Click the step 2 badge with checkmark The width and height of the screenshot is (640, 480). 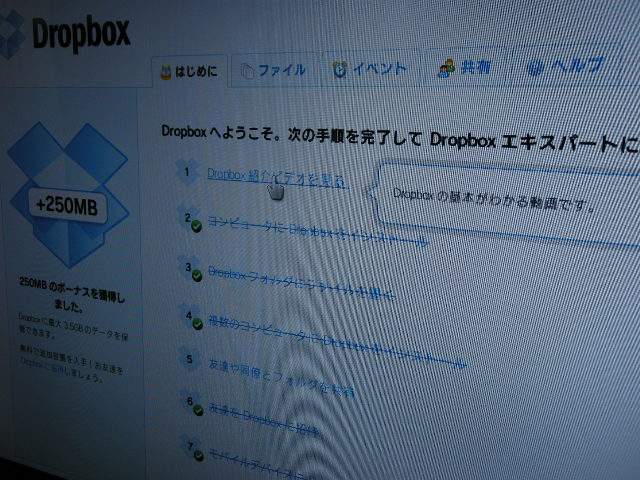click(190, 220)
